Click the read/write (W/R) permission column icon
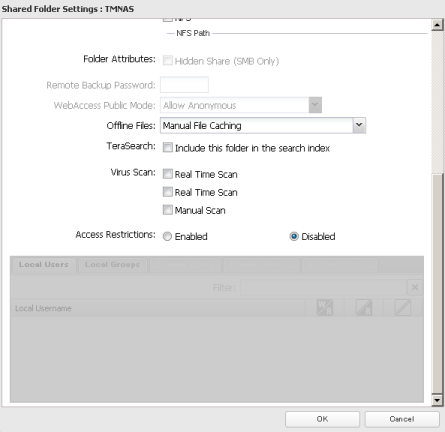This screenshot has height=432, width=445. pos(325,307)
